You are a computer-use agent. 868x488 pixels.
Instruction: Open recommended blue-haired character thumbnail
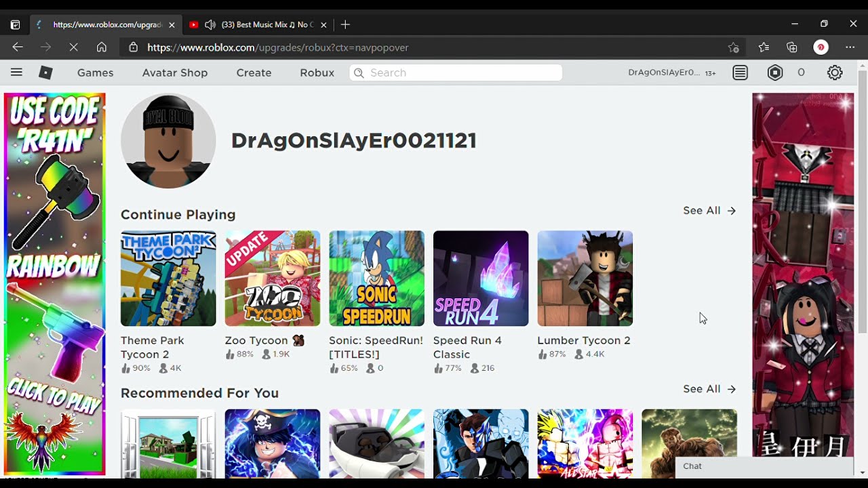pos(481,443)
